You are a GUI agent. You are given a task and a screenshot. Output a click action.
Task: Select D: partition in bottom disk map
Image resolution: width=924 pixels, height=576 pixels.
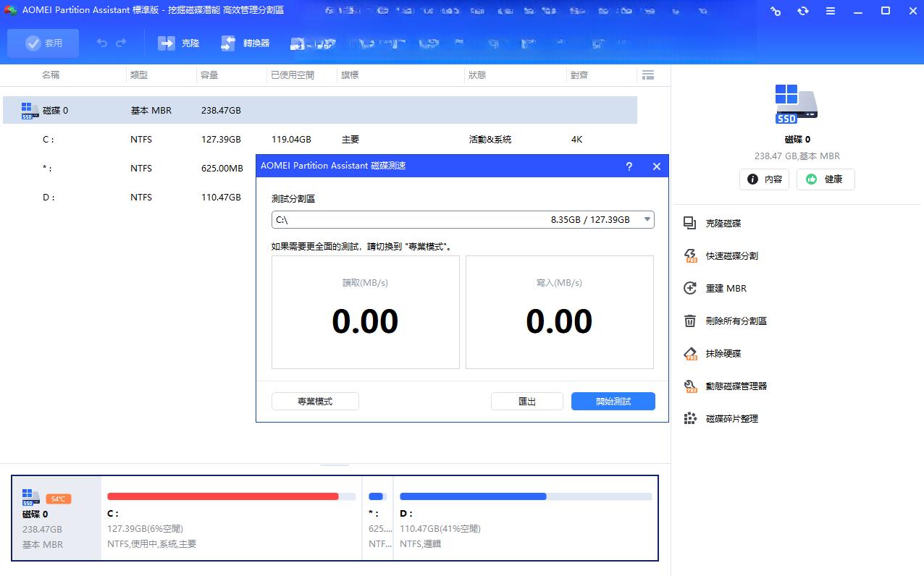pos(526,517)
